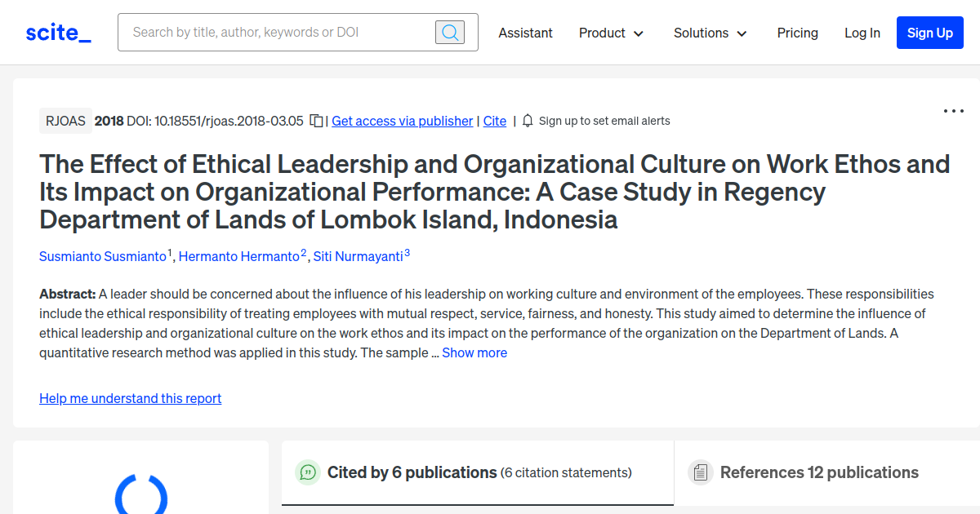Open the References 12 publications tab
This screenshot has width=980, height=514.
[819, 472]
